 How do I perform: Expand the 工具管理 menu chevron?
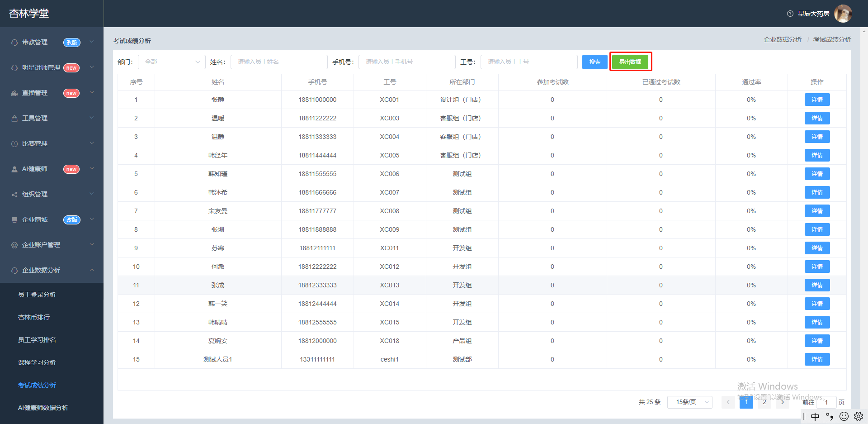point(92,118)
